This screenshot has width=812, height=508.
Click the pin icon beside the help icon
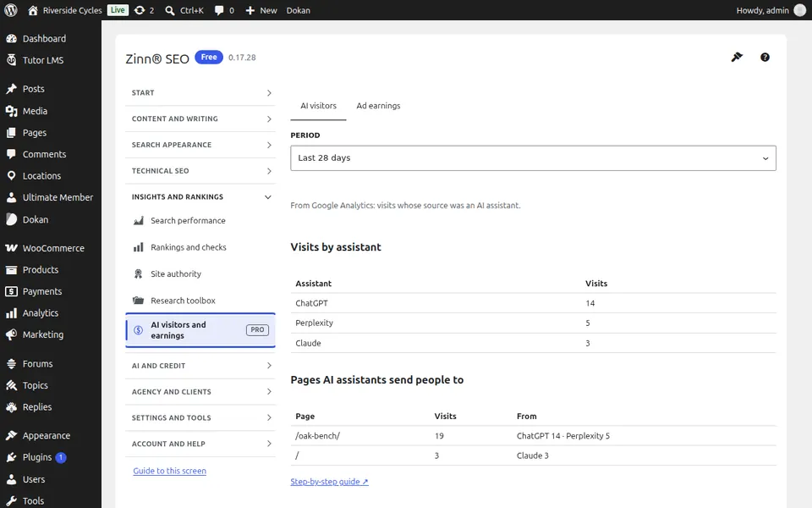pos(737,57)
